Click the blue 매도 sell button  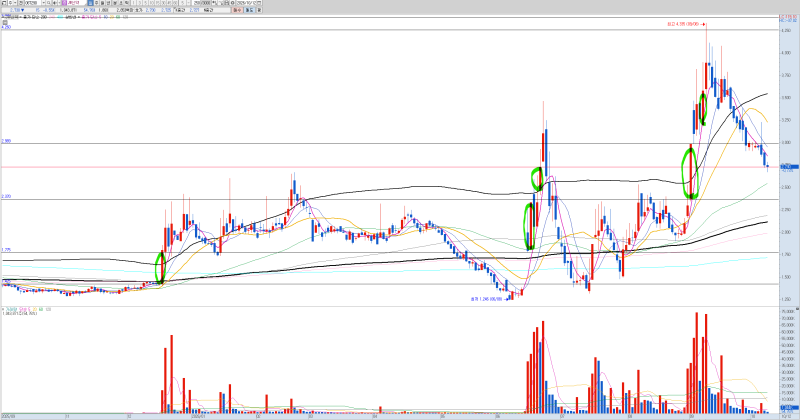click(x=249, y=10)
